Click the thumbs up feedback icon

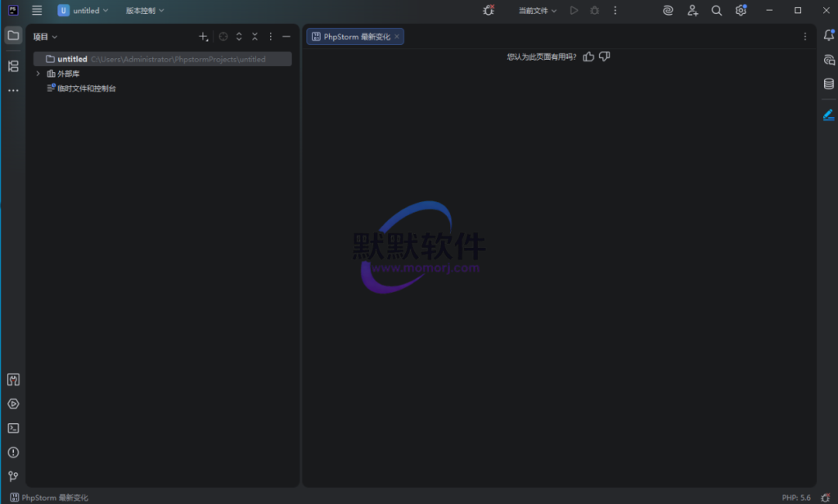click(x=588, y=56)
